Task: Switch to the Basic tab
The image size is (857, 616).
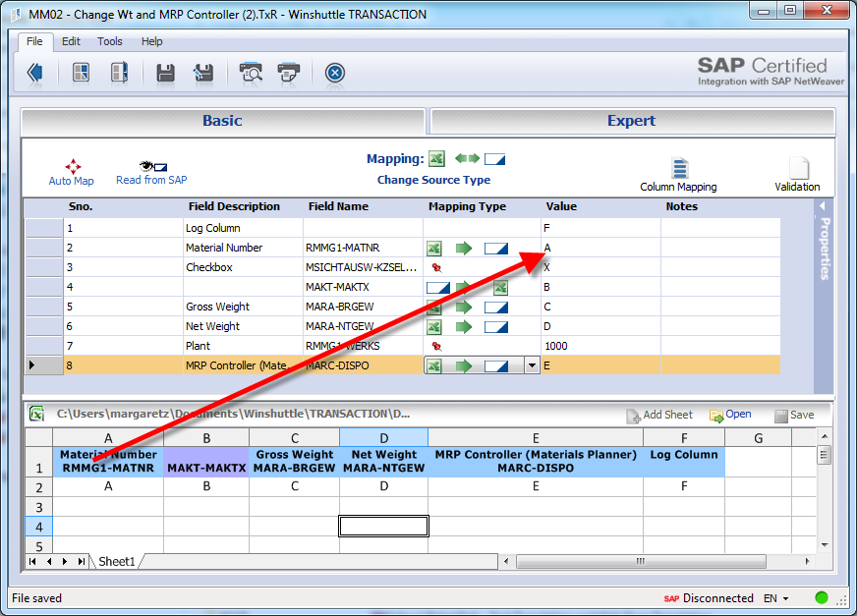Action: click(x=222, y=121)
